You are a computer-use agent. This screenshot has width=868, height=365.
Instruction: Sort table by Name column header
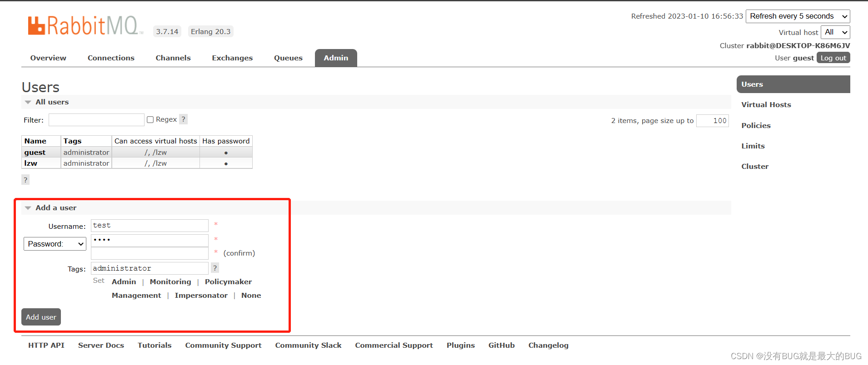(35, 141)
